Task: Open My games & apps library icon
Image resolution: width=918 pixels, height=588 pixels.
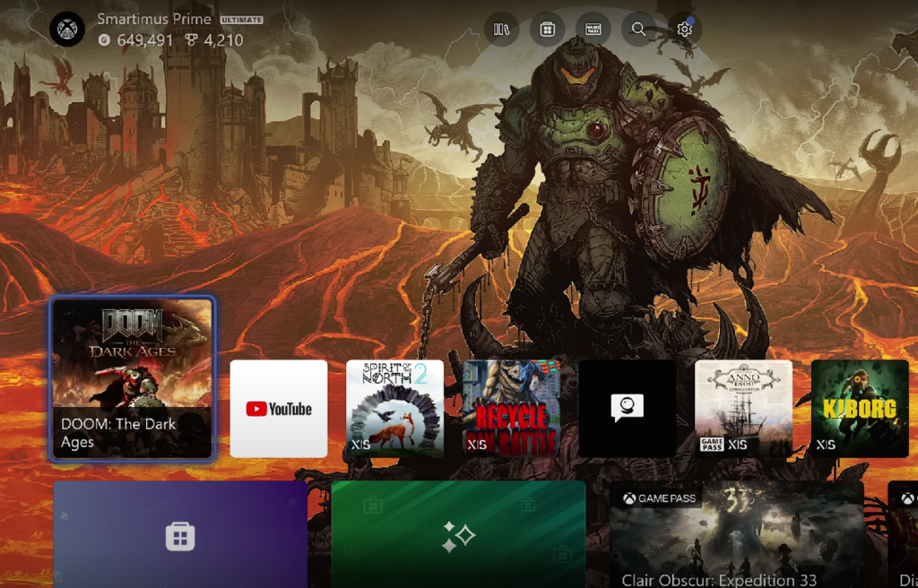Action: [x=501, y=29]
